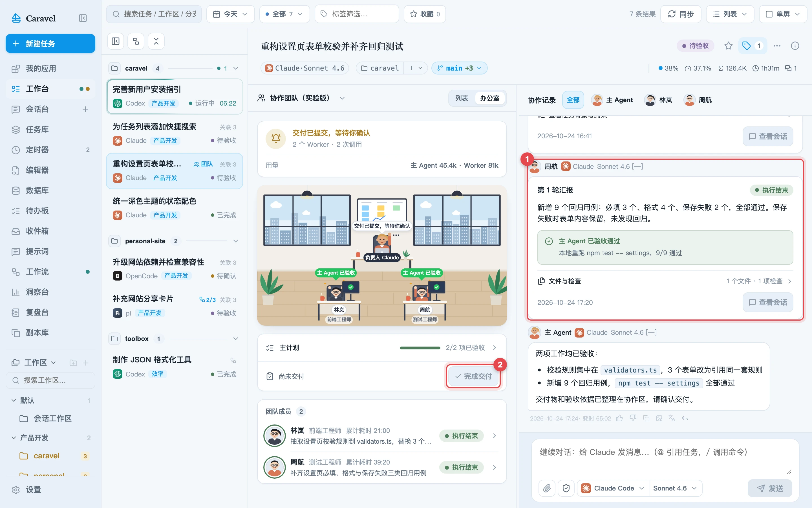Viewport: 812px width, 508px height.
Task: Open the 收藏 0 favorites filter
Action: coord(424,14)
